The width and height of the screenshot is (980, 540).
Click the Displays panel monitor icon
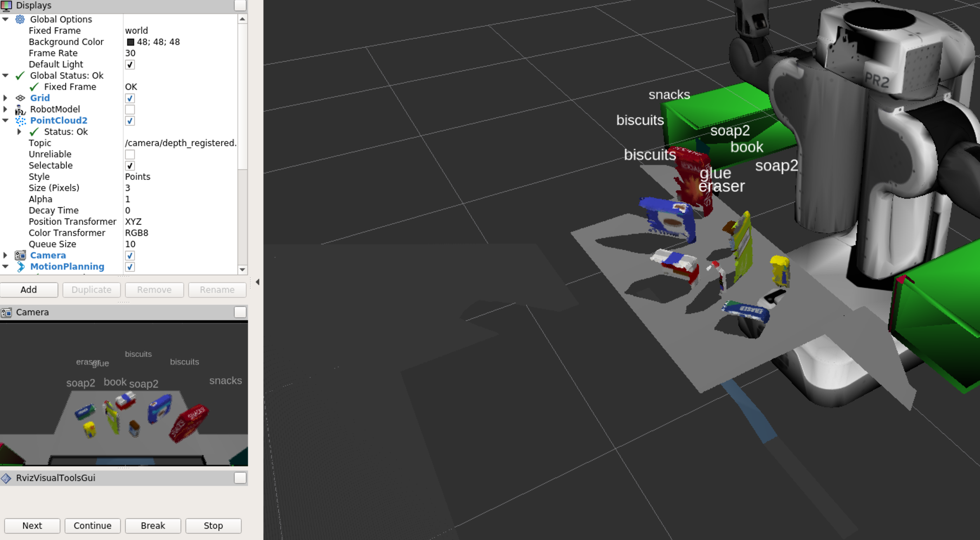[x=6, y=5]
